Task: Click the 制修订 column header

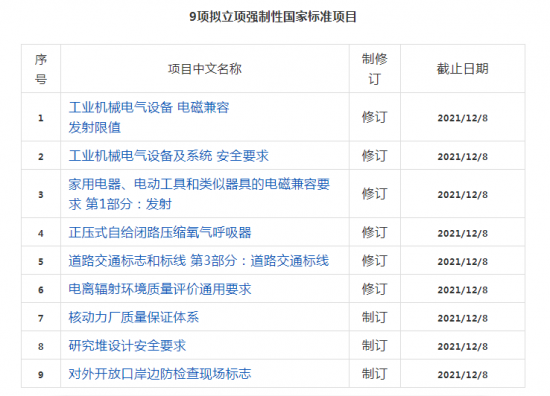Action: pyautogui.click(x=375, y=69)
